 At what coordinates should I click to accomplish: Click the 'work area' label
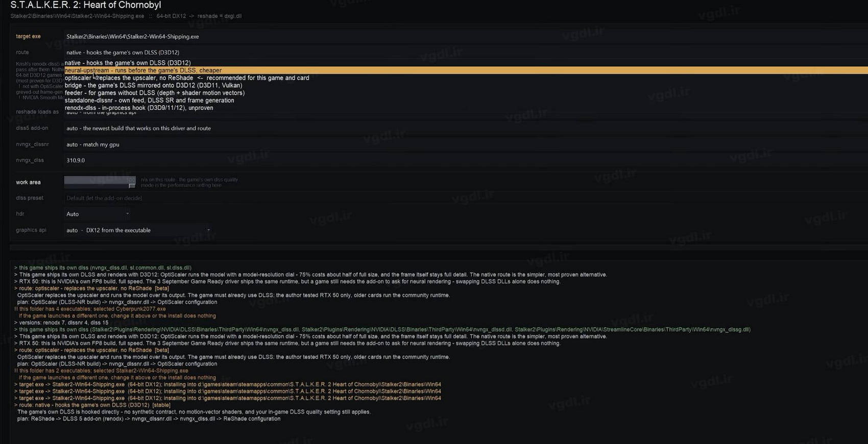(28, 182)
